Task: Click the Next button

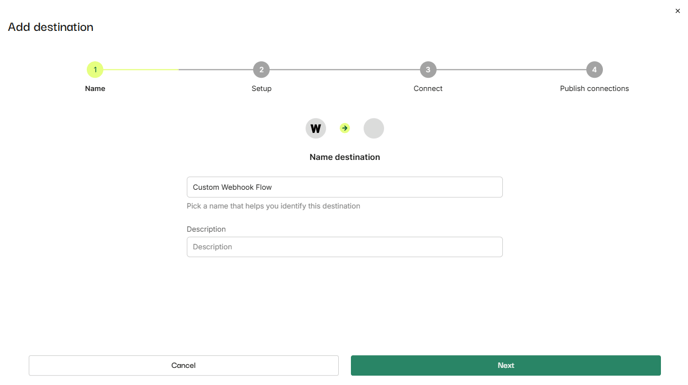Action: (505, 365)
